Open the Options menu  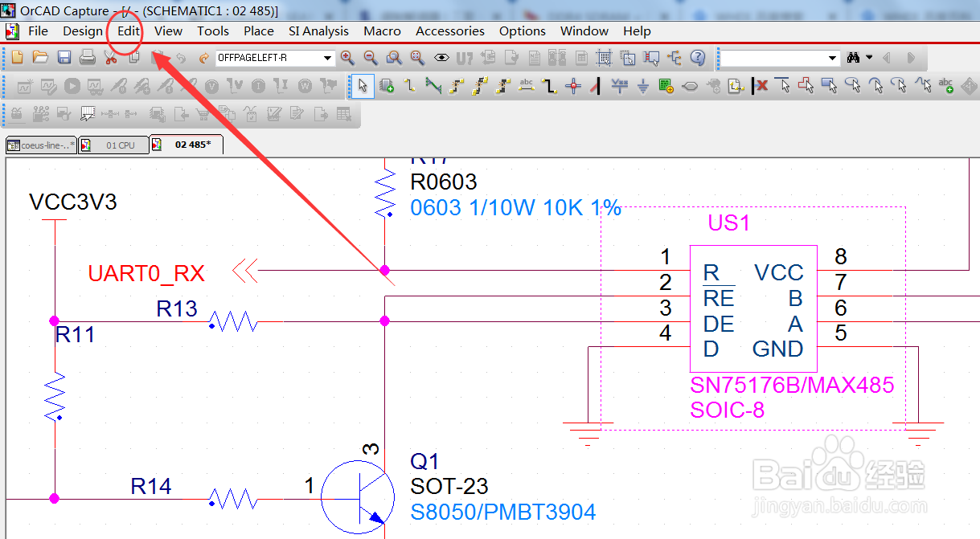(523, 31)
